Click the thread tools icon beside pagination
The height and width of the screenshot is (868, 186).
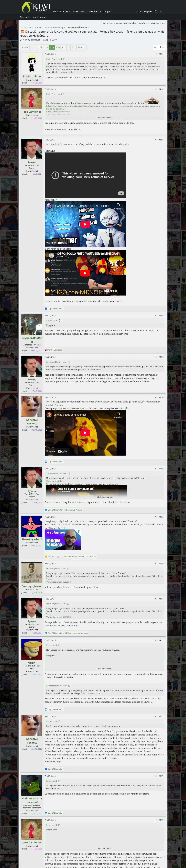tap(162, 47)
